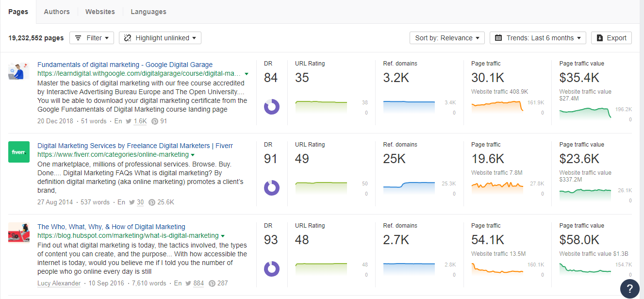The width and height of the screenshot is (644, 299).
Task: Click Pinterest icon in the HubSpot result
Action: click(212, 283)
